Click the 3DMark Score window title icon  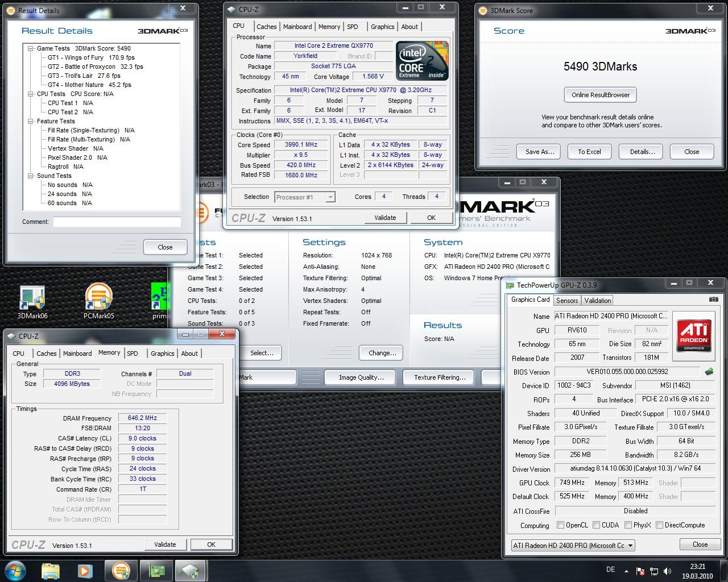pos(483,10)
